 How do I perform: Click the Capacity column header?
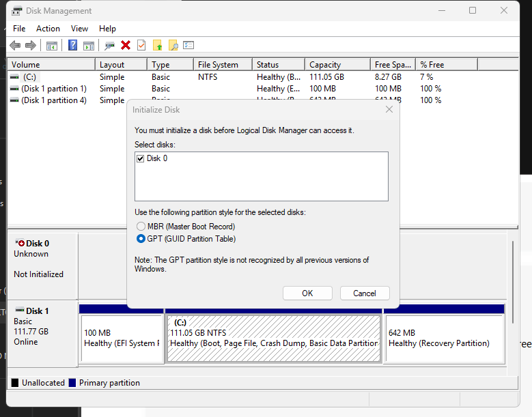tap(337, 64)
